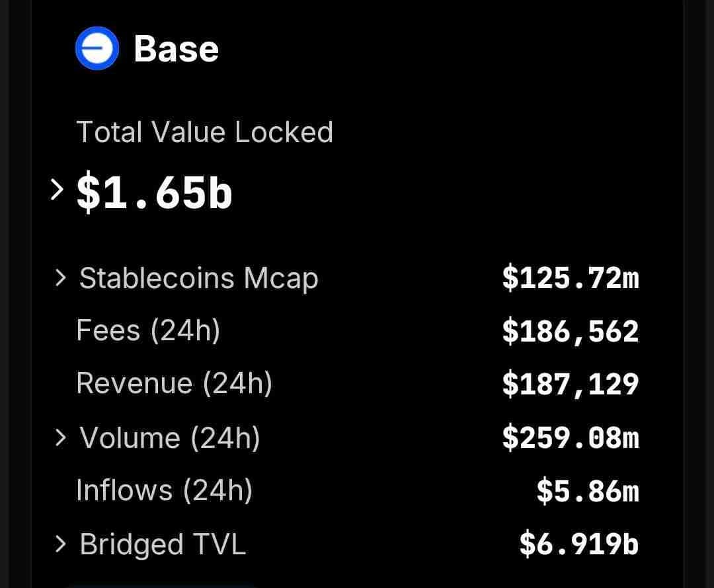The image size is (714, 588).
Task: Click the blue Base chain logo
Action: pos(97,50)
